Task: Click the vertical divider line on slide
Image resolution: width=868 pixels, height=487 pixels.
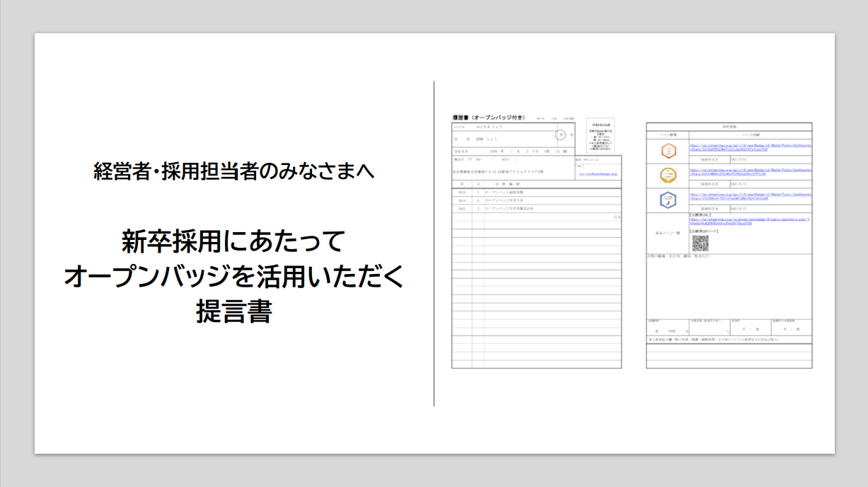Action: (434, 243)
